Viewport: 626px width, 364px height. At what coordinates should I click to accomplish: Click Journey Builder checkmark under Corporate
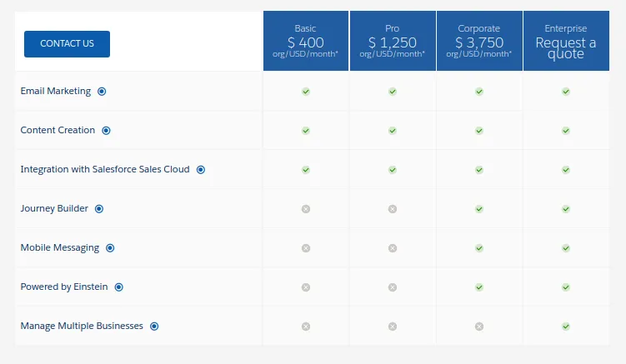pos(479,209)
